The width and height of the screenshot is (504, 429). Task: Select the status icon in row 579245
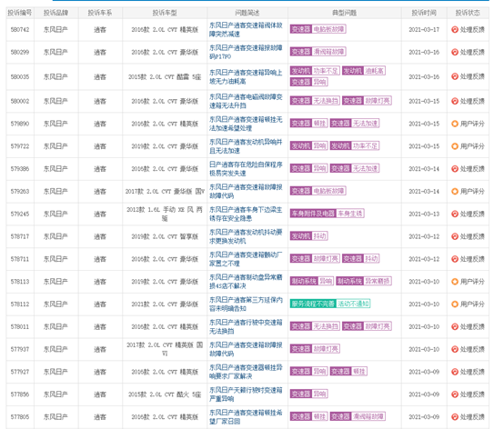click(455, 214)
